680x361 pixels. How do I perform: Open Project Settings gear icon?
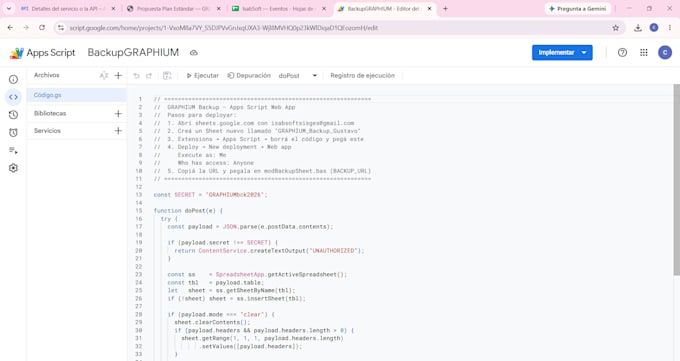click(x=13, y=168)
